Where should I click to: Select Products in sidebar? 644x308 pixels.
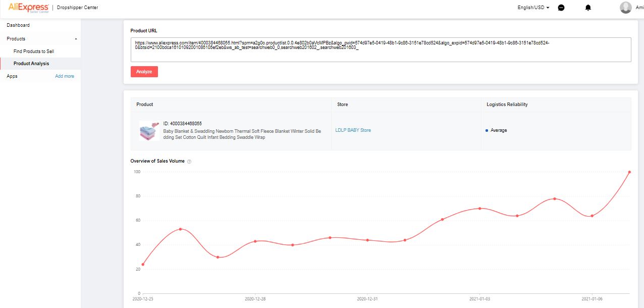coord(16,39)
